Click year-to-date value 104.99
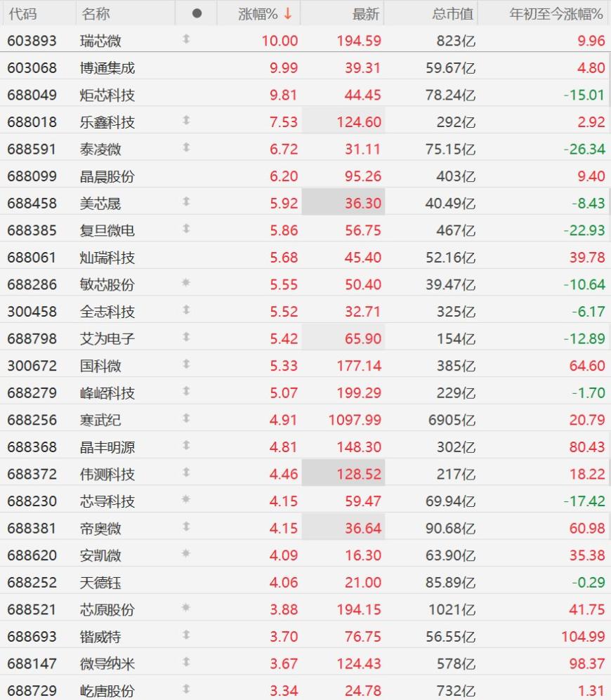The image size is (611, 700). coord(584,637)
